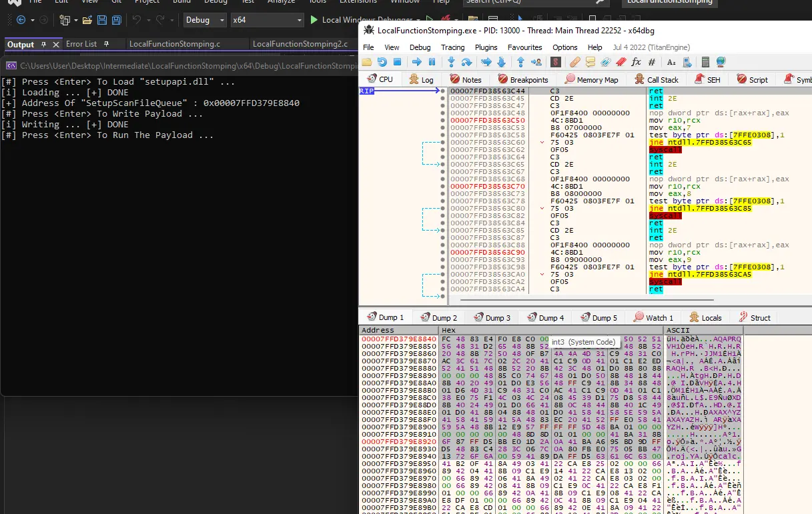812x514 pixels.
Task: Click the step over icon
Action: pyautogui.click(x=466, y=62)
